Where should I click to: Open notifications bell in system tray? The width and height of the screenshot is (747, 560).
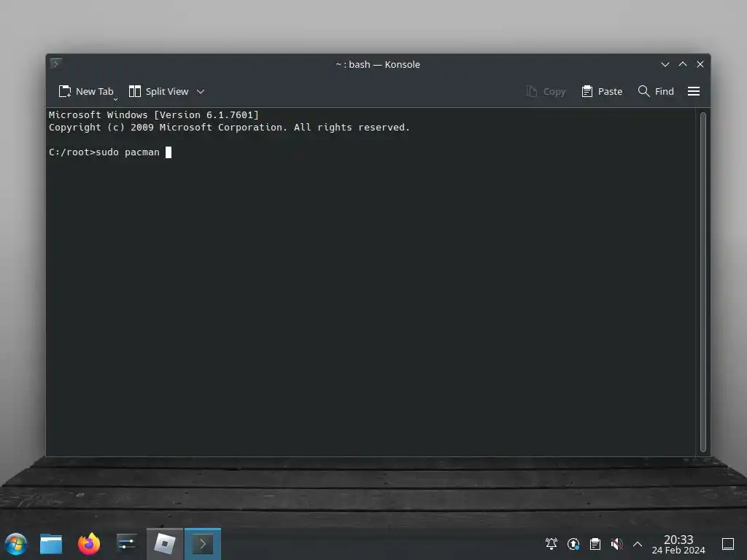point(551,544)
